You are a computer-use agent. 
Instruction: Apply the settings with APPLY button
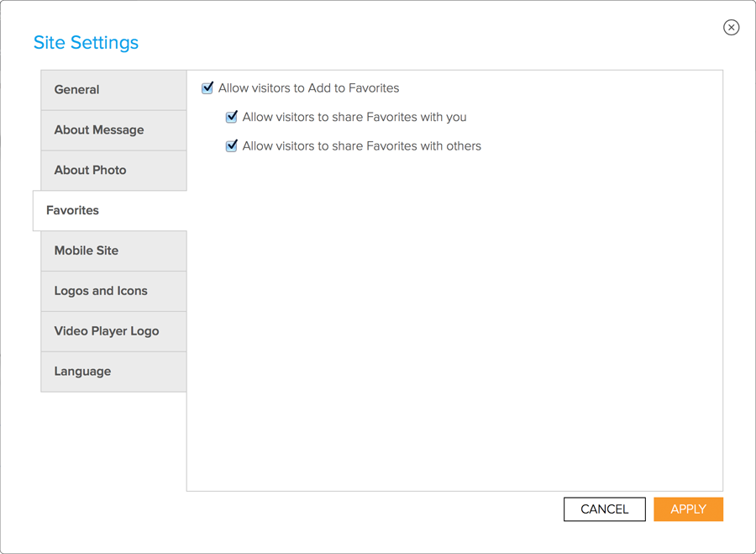coord(688,509)
